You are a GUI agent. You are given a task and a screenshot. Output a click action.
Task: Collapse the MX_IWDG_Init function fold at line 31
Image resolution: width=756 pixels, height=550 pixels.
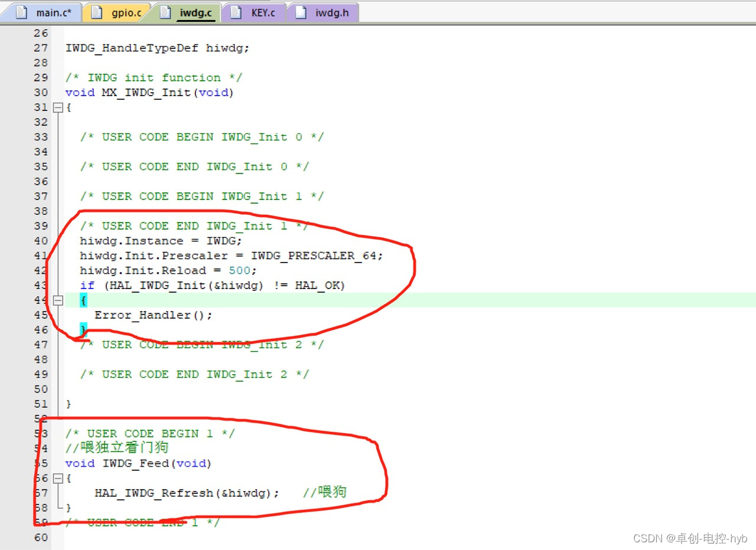[x=58, y=107]
